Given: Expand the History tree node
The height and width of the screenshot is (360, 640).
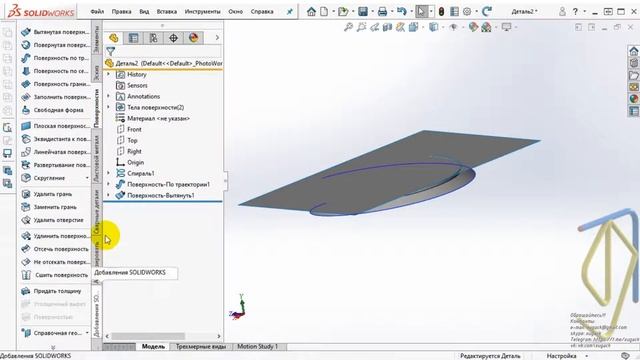Looking at the screenshot, I should click(109, 74).
